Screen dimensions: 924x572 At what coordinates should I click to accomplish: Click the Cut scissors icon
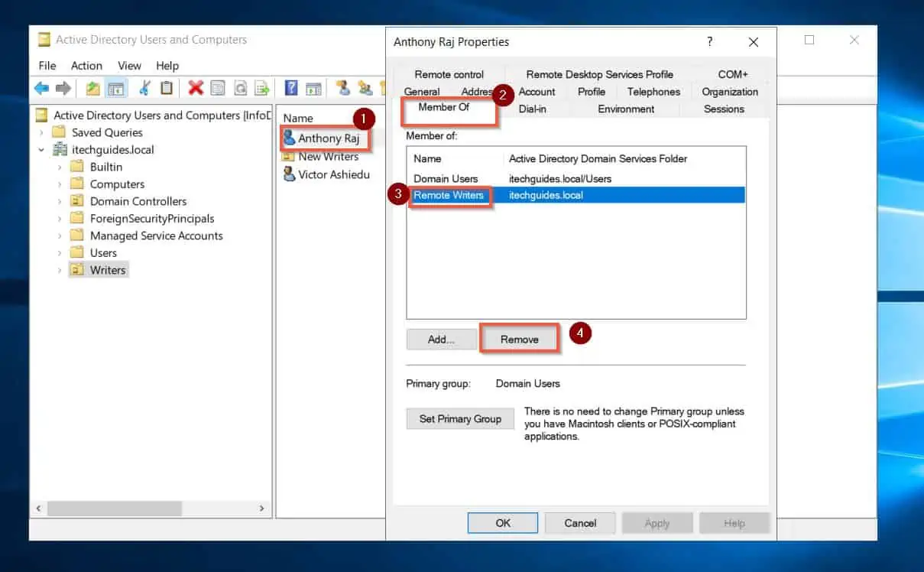click(144, 89)
